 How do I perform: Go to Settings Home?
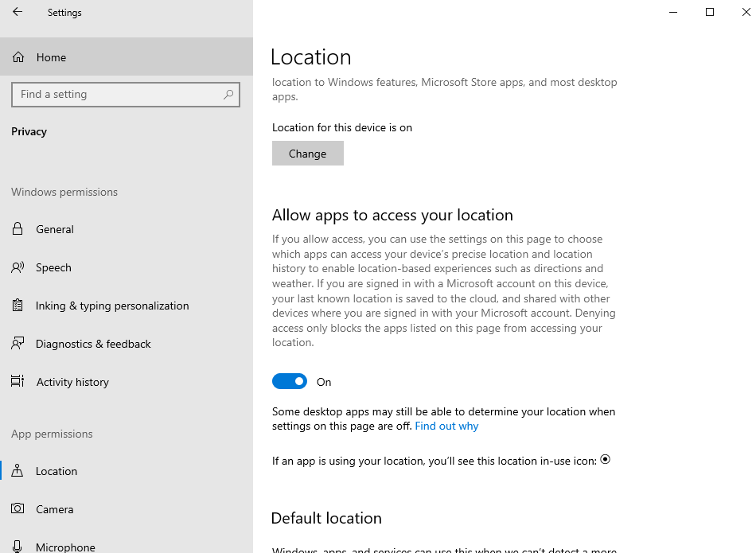tap(127, 56)
